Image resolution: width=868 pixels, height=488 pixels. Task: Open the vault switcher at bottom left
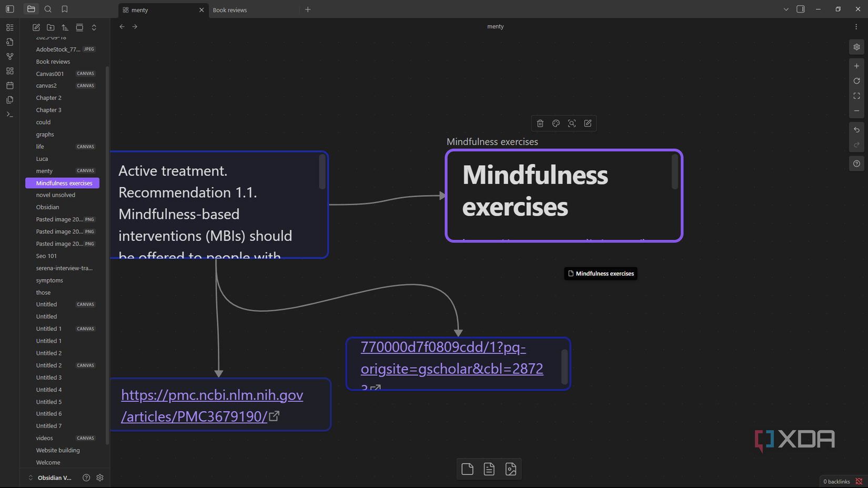(53, 477)
